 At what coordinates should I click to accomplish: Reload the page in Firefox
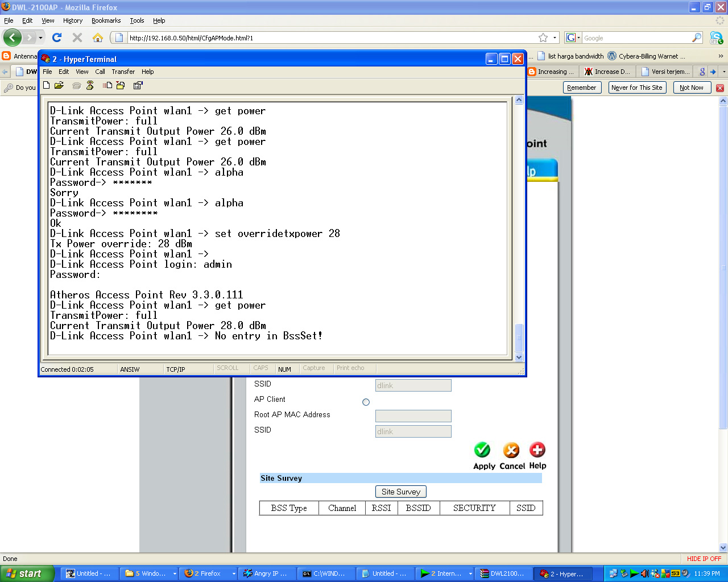tap(56, 38)
